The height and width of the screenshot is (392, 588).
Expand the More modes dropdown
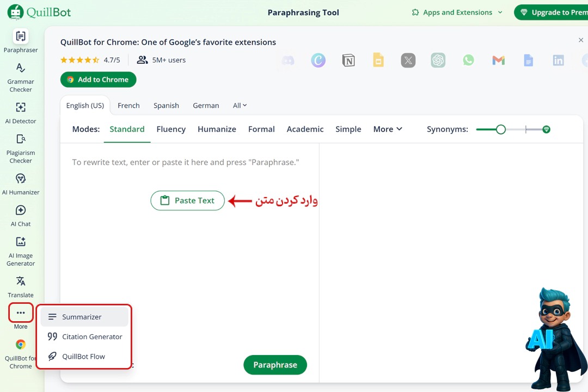point(388,129)
